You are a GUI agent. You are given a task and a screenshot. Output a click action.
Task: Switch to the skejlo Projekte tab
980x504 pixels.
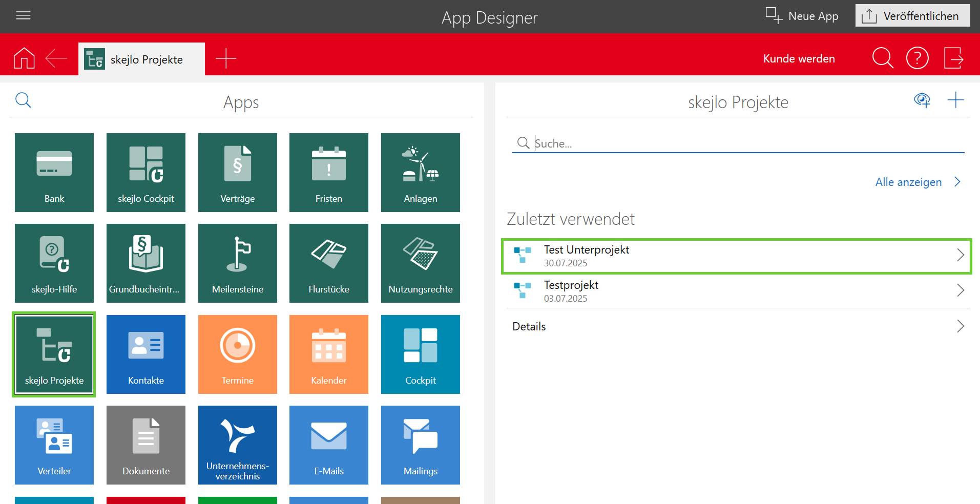pos(141,59)
